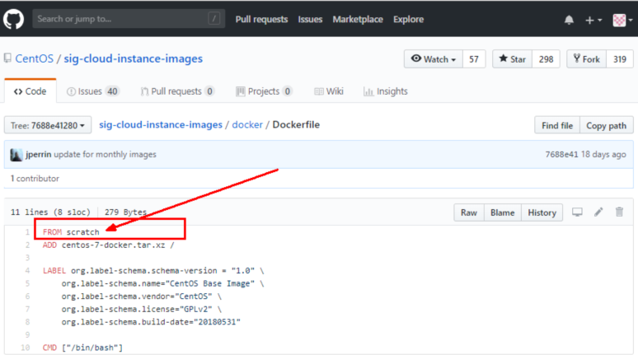The height and width of the screenshot is (364, 638).
Task: Select line number 4
Action: (27, 270)
